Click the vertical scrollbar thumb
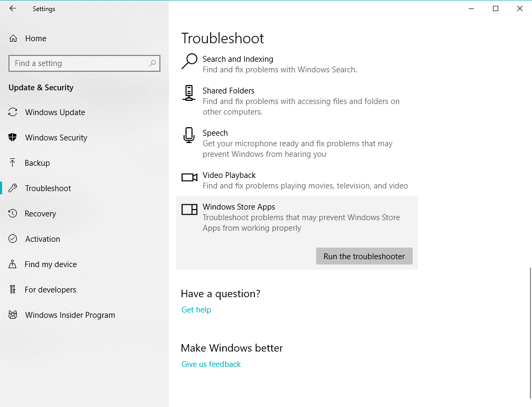This screenshot has width=532, height=407. (x=530, y=333)
